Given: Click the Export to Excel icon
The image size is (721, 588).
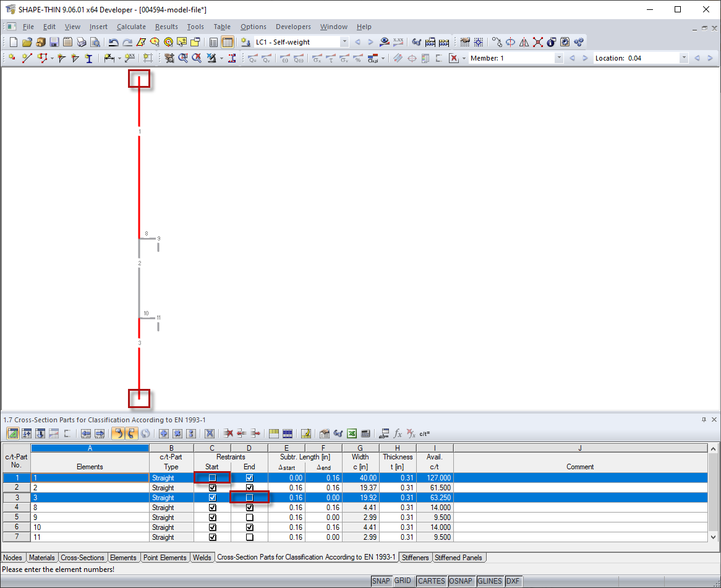Looking at the screenshot, I should [352, 433].
